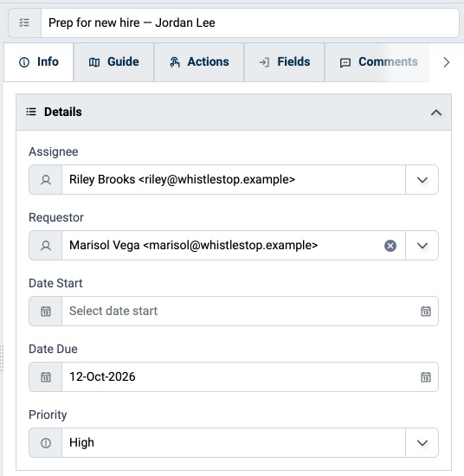Click the Date Due label
The height and width of the screenshot is (476, 464).
click(x=53, y=349)
